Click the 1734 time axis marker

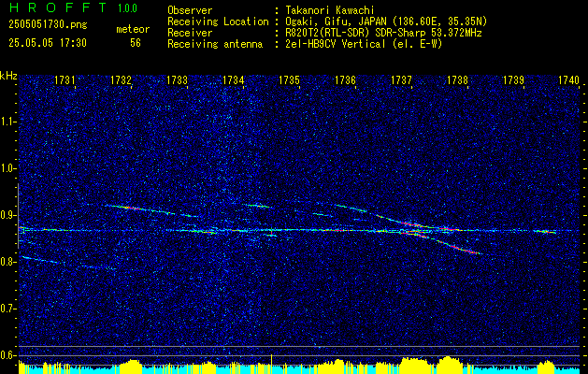[x=234, y=80]
